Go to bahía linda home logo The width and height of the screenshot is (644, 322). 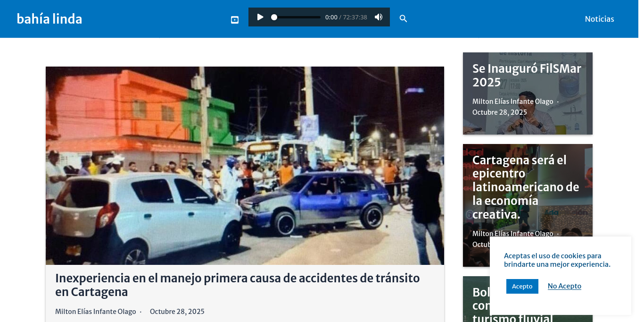(50, 19)
